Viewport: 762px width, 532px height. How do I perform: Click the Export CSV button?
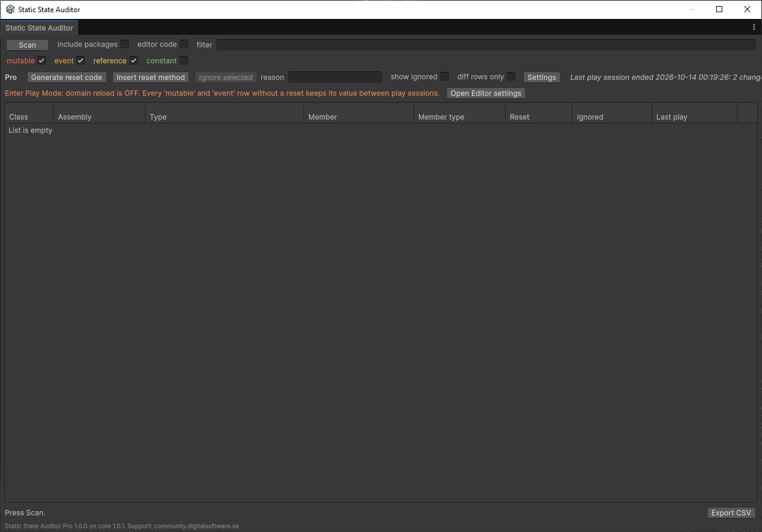(731, 513)
